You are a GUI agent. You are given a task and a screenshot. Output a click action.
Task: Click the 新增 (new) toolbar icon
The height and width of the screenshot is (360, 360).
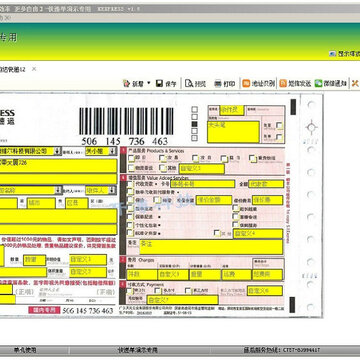pyautogui.click(x=126, y=83)
